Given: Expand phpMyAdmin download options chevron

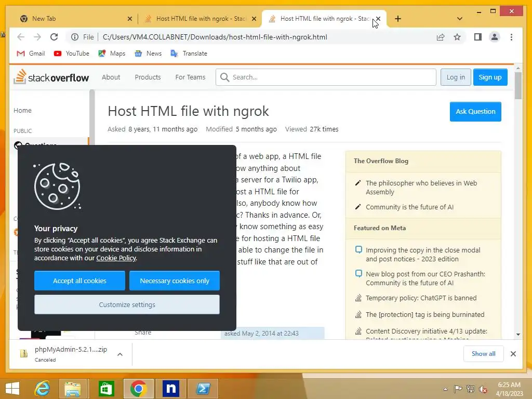Looking at the screenshot, I should coord(120,354).
